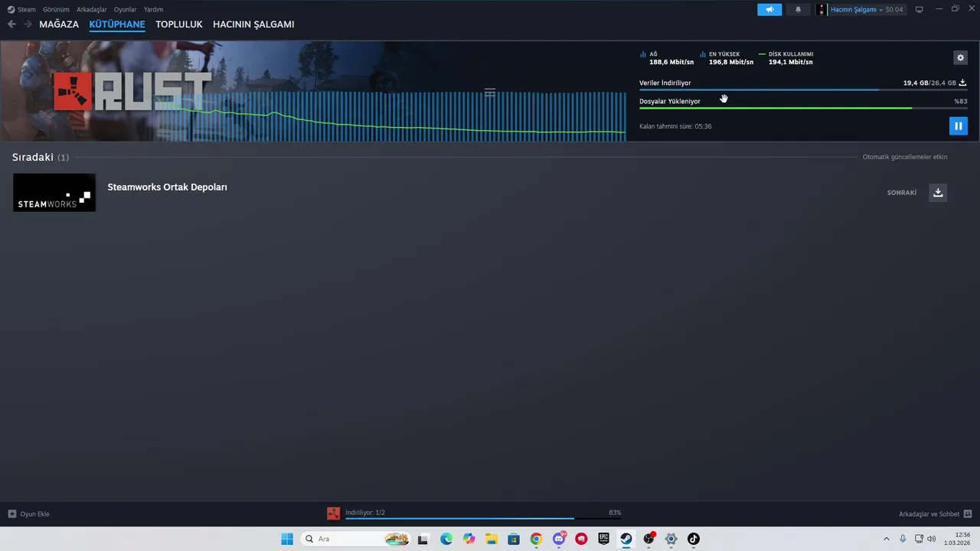Click 83% in the bottom bar
Image resolution: width=980 pixels, height=551 pixels.
[x=615, y=513]
